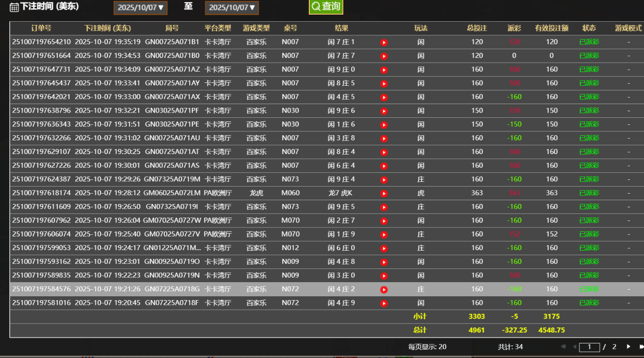Click the page number input box
The image size is (644, 358).
589,347
